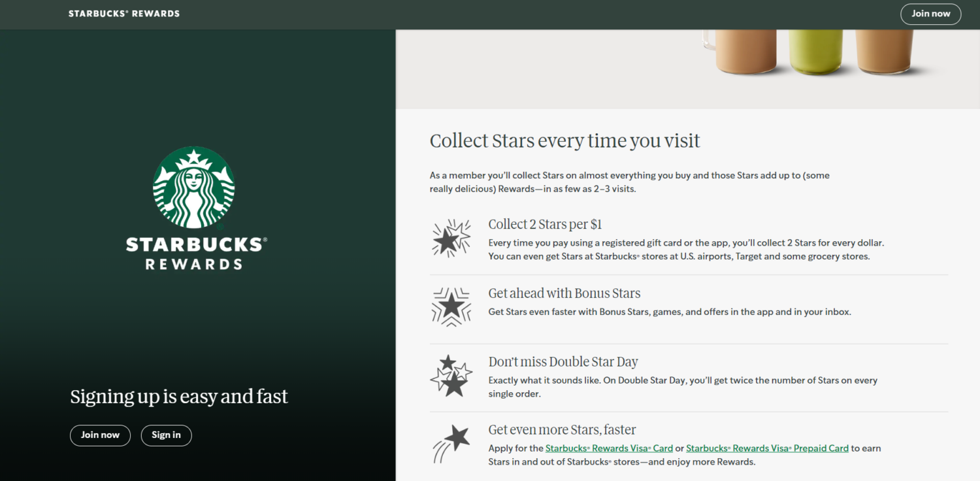
Task: Click the Double Star Day stars icon
Action: [451, 375]
